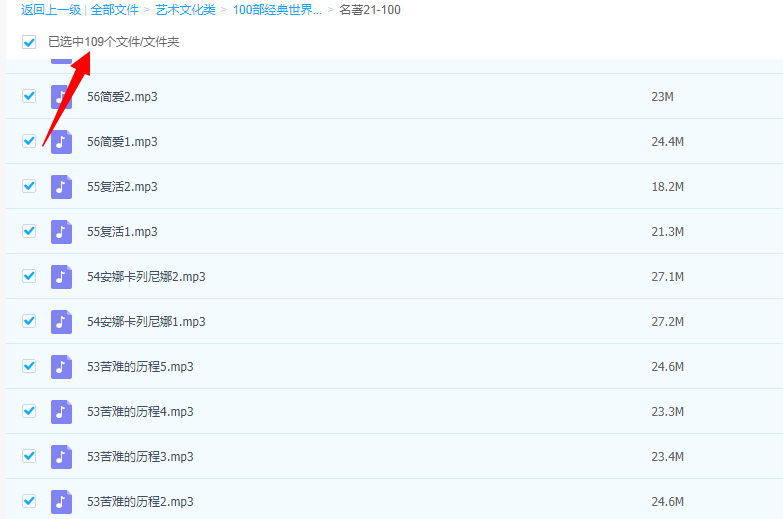Navigate to 艺术文化类 breadcrumb folder

click(185, 10)
